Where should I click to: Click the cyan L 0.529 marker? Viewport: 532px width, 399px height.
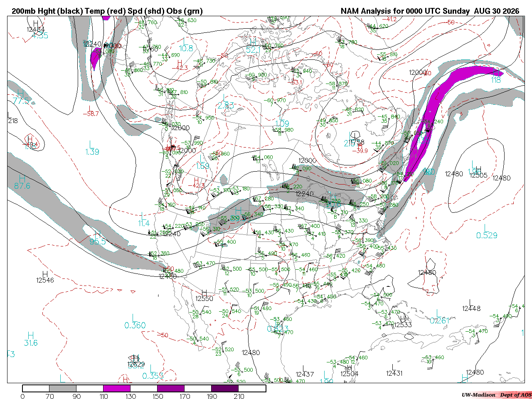[486, 232]
